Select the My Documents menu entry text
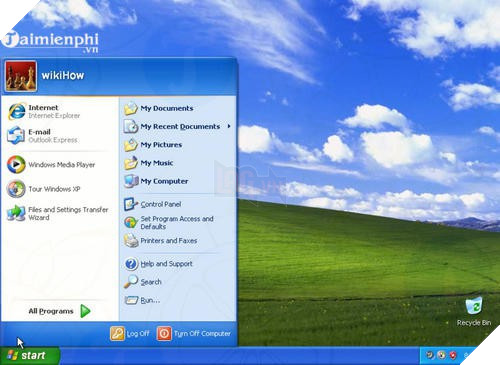Viewport: 500px width, 365px height. point(167,108)
